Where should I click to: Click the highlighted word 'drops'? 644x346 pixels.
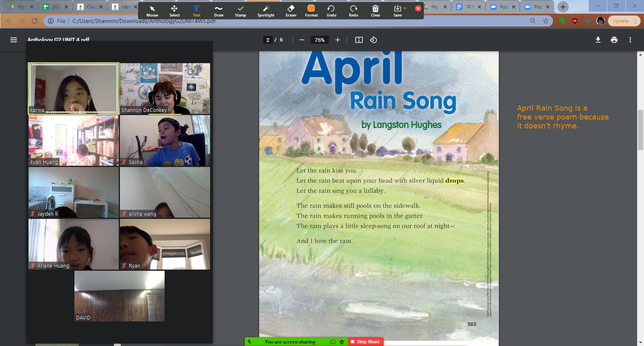(454, 181)
